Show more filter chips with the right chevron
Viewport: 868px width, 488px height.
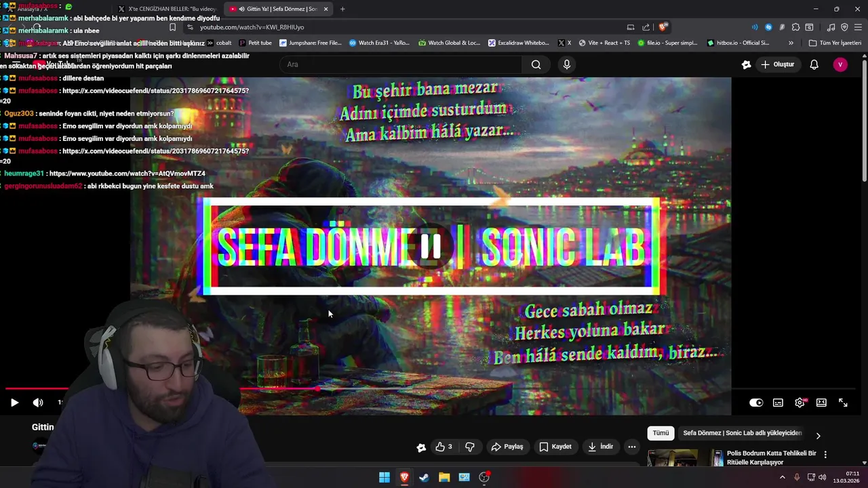(x=818, y=436)
